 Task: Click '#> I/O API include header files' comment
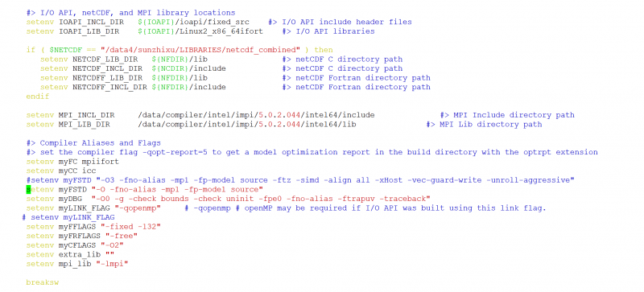tap(340, 22)
